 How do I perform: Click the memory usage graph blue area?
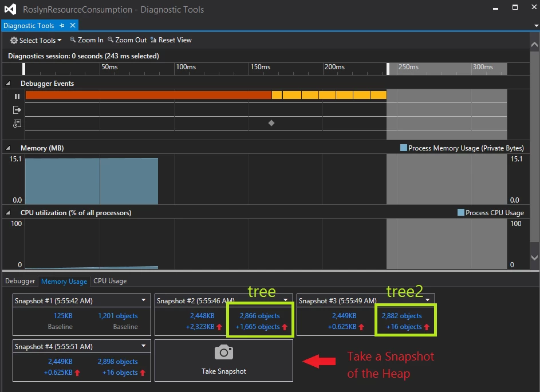coord(92,181)
